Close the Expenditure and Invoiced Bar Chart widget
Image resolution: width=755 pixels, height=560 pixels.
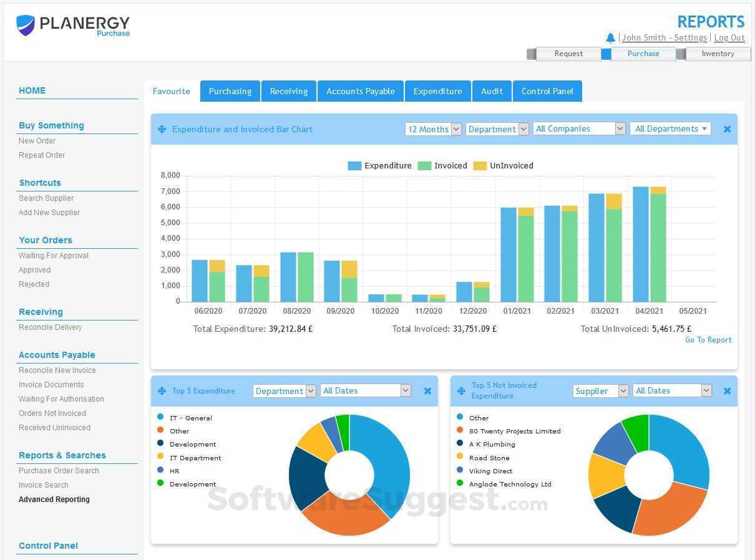pyautogui.click(x=727, y=129)
